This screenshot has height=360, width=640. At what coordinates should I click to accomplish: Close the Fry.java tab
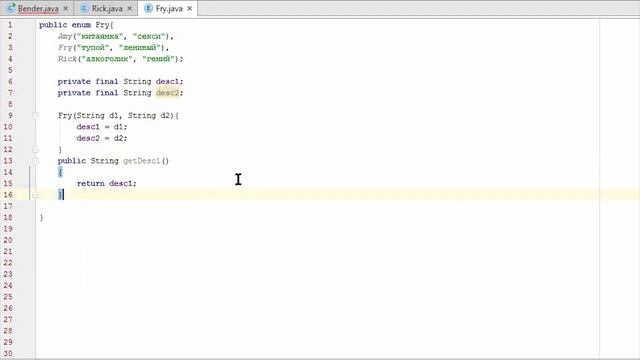189,8
